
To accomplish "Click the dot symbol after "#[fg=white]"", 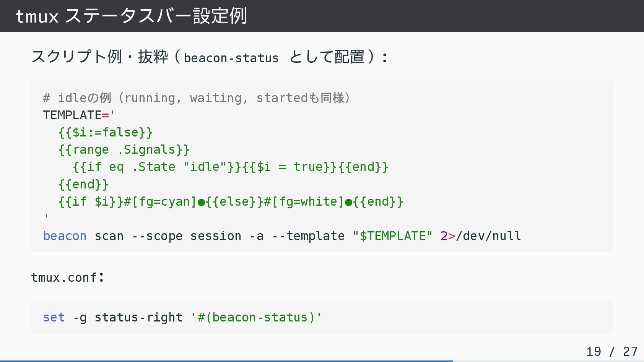I will coord(348,202).
